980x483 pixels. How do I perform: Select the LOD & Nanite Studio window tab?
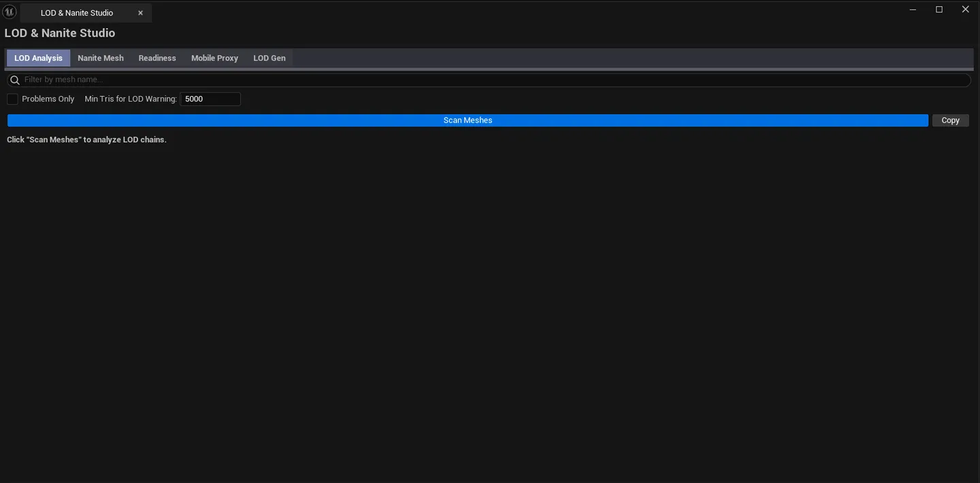pyautogui.click(x=86, y=13)
